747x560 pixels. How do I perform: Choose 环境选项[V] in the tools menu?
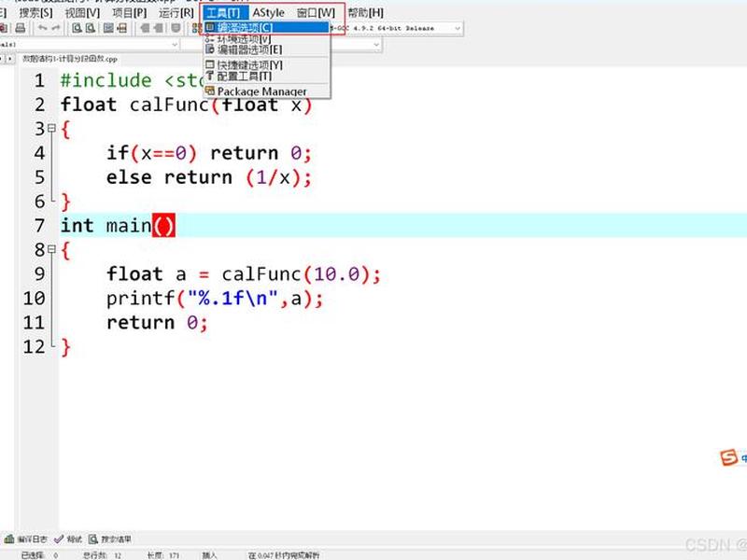(267, 38)
